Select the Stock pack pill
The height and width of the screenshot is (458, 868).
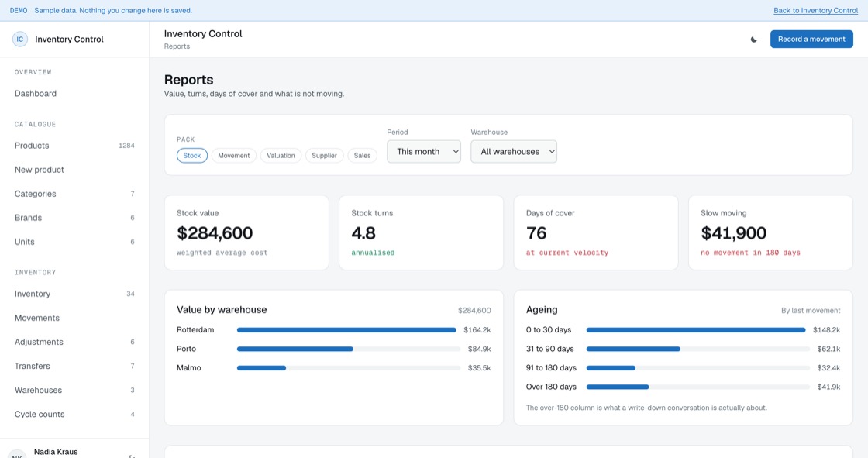coord(192,156)
